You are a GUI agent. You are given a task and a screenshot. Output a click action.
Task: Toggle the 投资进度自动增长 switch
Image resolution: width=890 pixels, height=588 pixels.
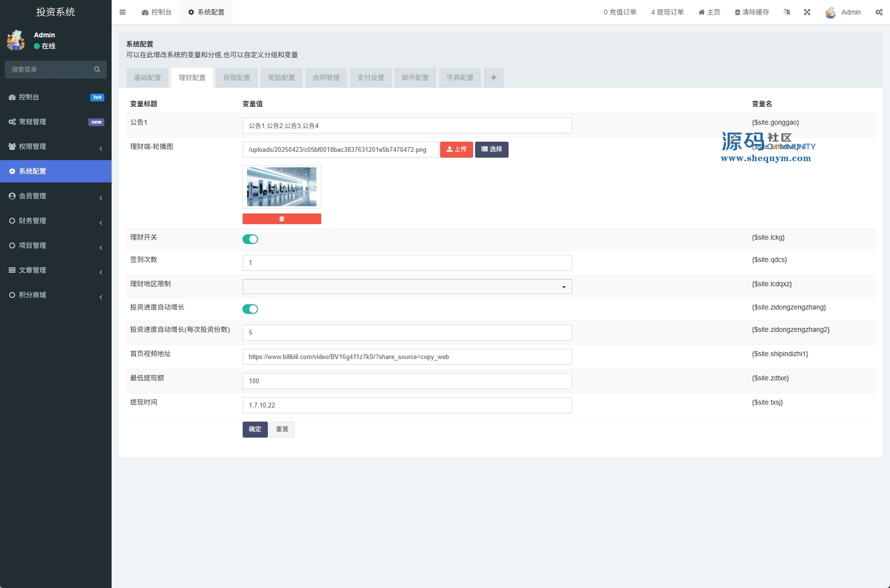coord(250,309)
